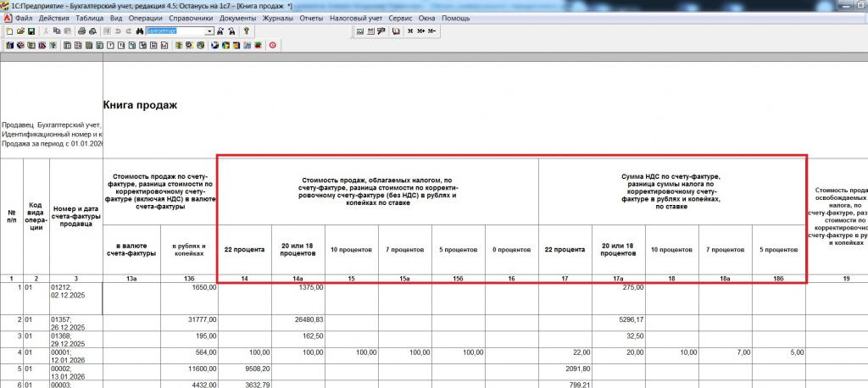Click the Help question mark icon
The image size is (868, 388).
(x=247, y=31)
